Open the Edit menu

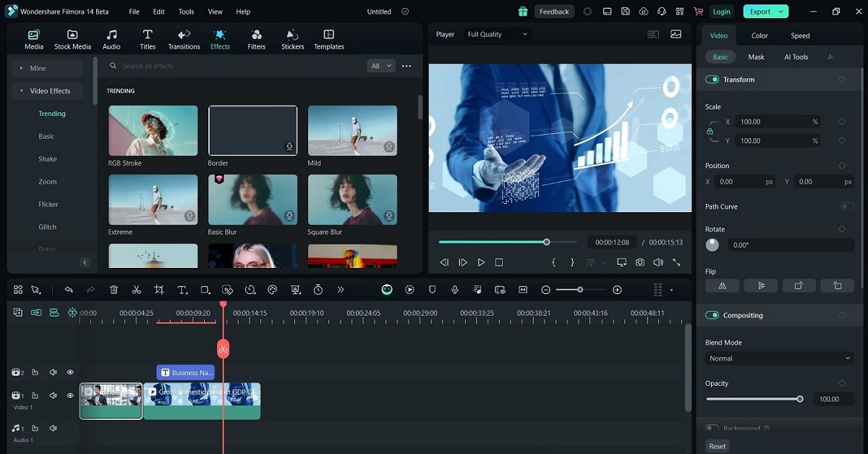(x=159, y=12)
